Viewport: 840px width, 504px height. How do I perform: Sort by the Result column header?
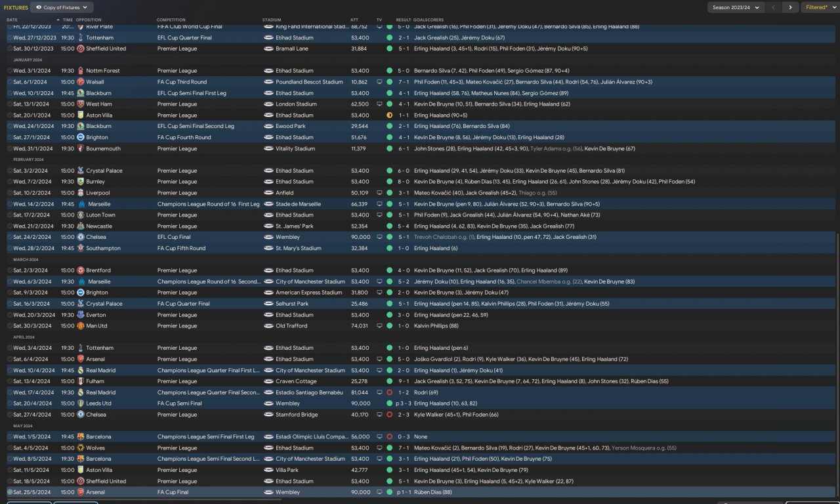coord(403,20)
